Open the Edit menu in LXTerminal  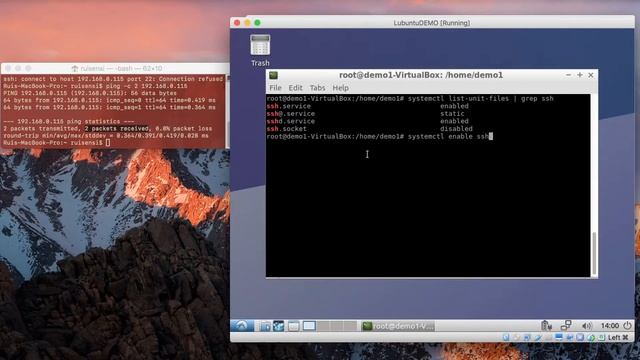pos(296,88)
